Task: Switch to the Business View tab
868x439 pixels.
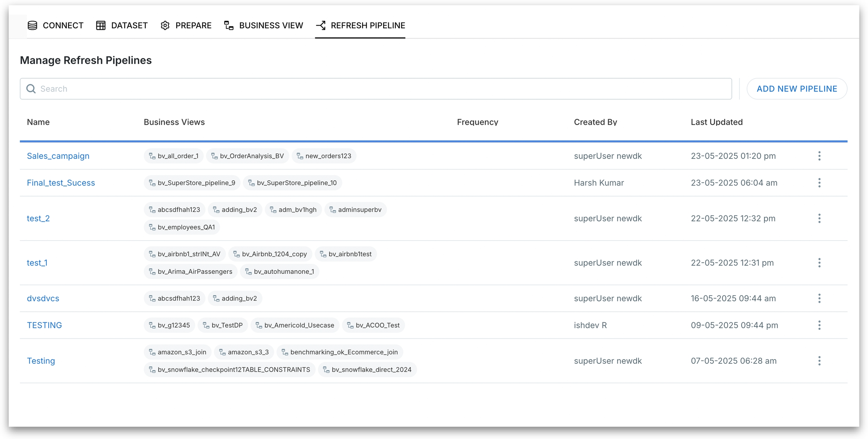Action: (x=264, y=25)
